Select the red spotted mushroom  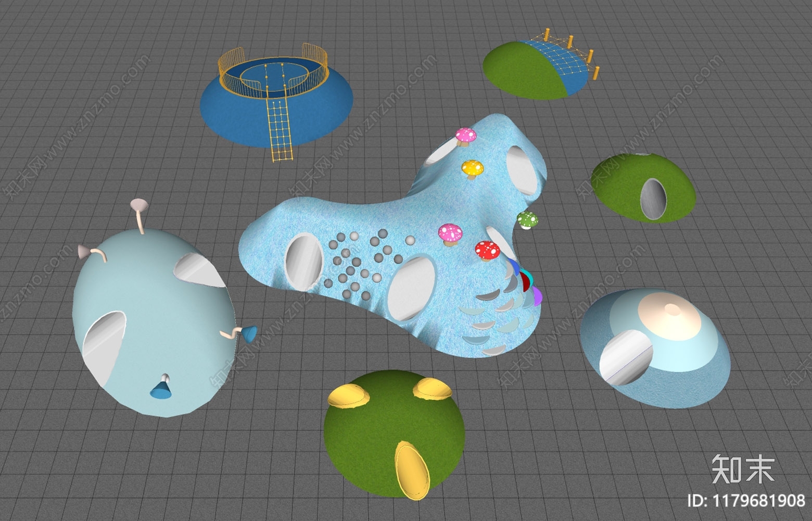pyautogui.click(x=488, y=251)
